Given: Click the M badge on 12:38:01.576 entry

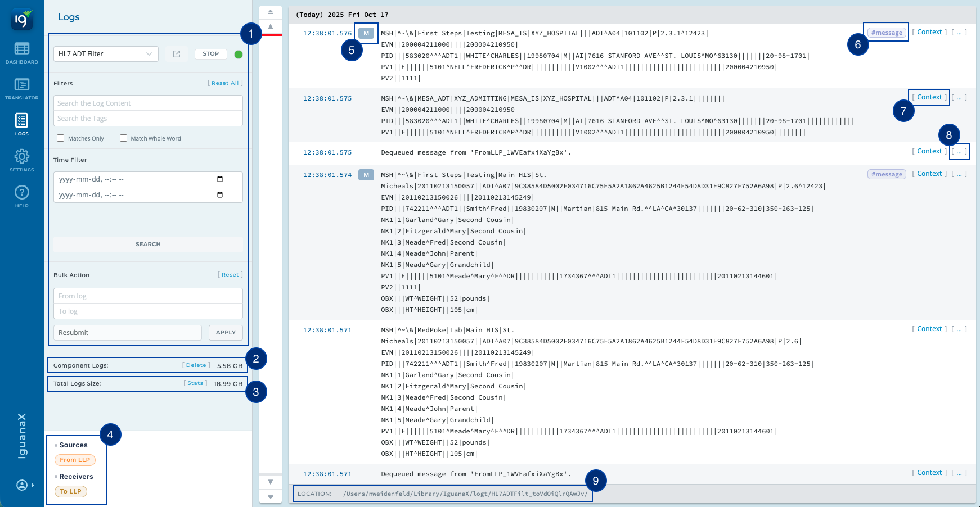Looking at the screenshot, I should click(x=366, y=33).
